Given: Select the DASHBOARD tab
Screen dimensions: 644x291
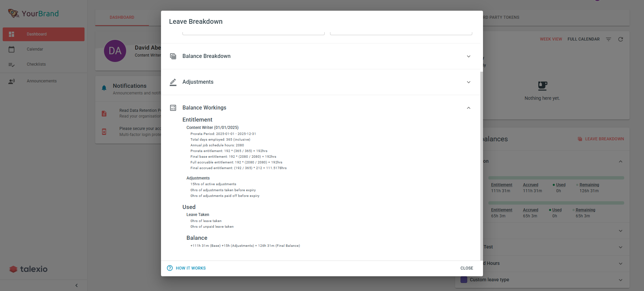Looking at the screenshot, I should (x=122, y=17).
